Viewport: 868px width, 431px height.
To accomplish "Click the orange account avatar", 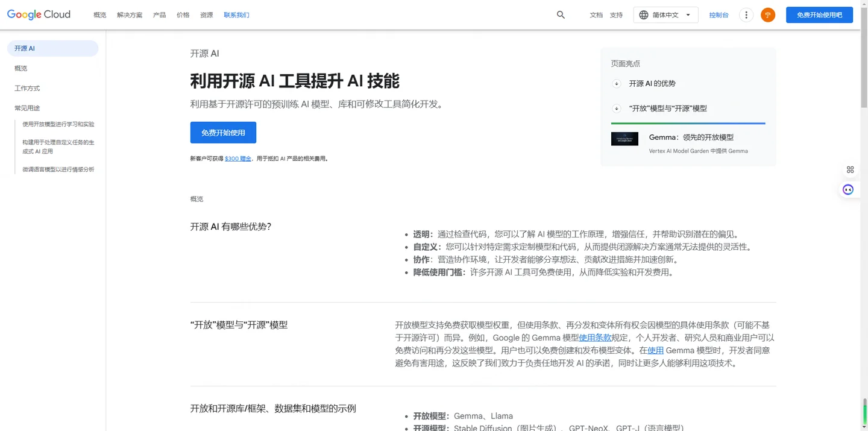I will tap(768, 15).
